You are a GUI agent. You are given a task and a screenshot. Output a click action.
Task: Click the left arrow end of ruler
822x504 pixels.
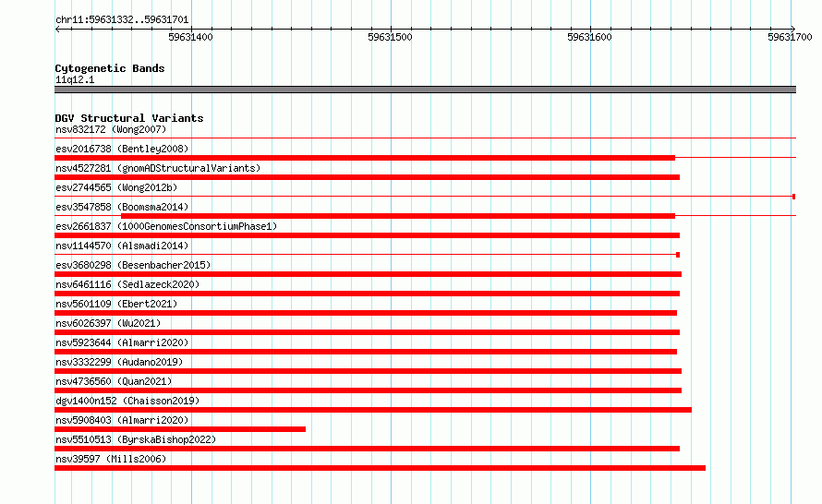coord(57,30)
